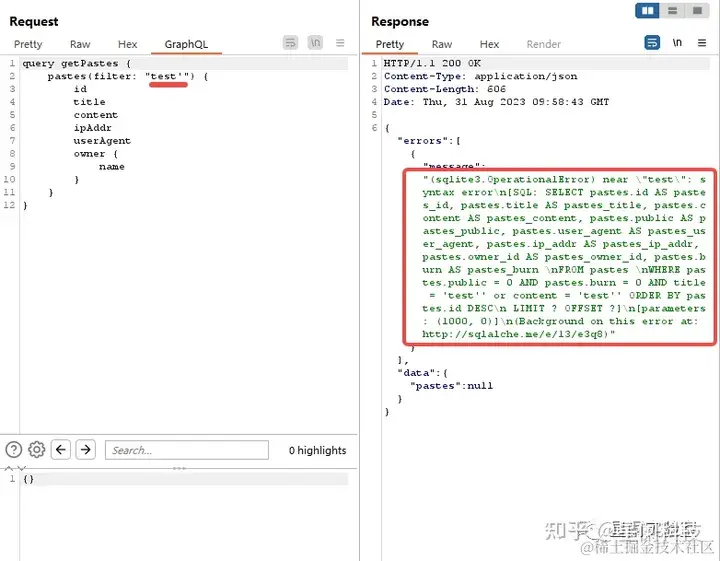Viewport: 720px width, 561px height.
Task: Open the Response Hex tab
Action: (489, 44)
